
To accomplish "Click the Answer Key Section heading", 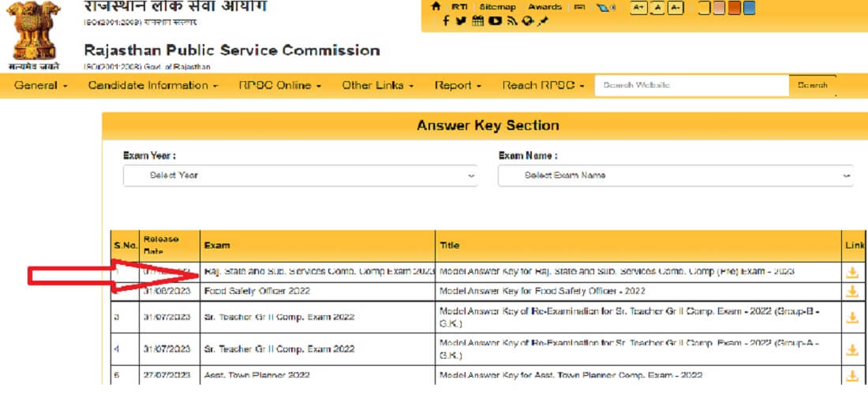I will [488, 125].
